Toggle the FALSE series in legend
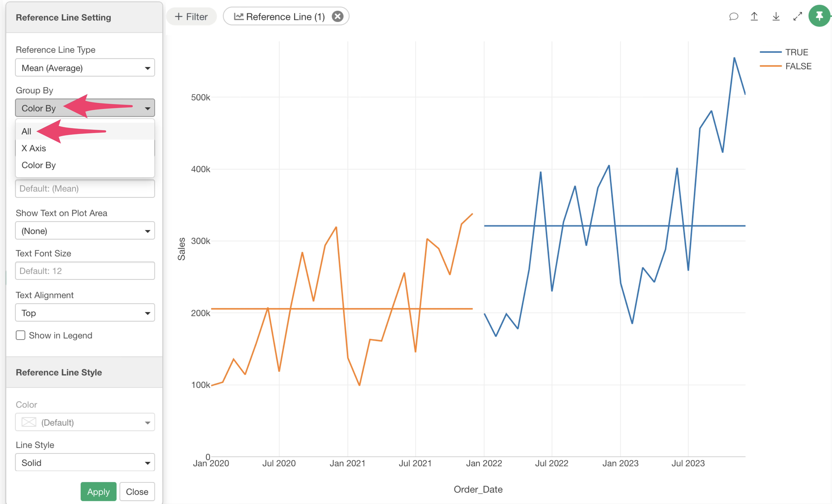Viewport: 832px width, 504px height. coord(798,66)
